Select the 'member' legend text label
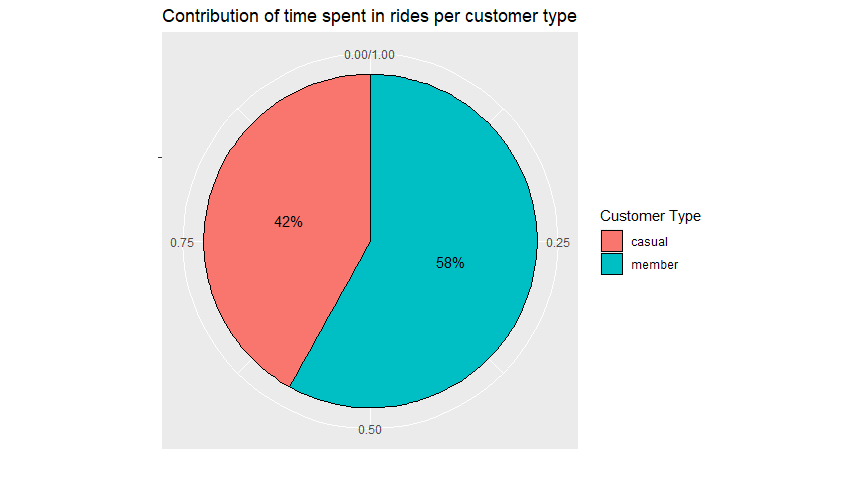Viewport: 846px width, 484px height. (654, 264)
